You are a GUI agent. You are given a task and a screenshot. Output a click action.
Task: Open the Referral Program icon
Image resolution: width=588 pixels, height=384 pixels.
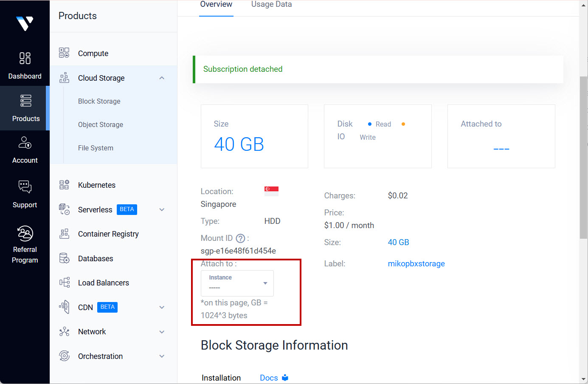coord(25,234)
